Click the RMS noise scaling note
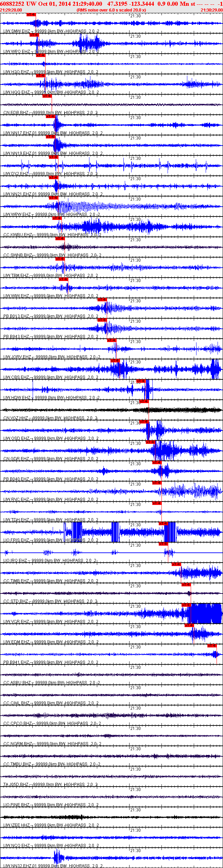 click(x=111, y=10)
